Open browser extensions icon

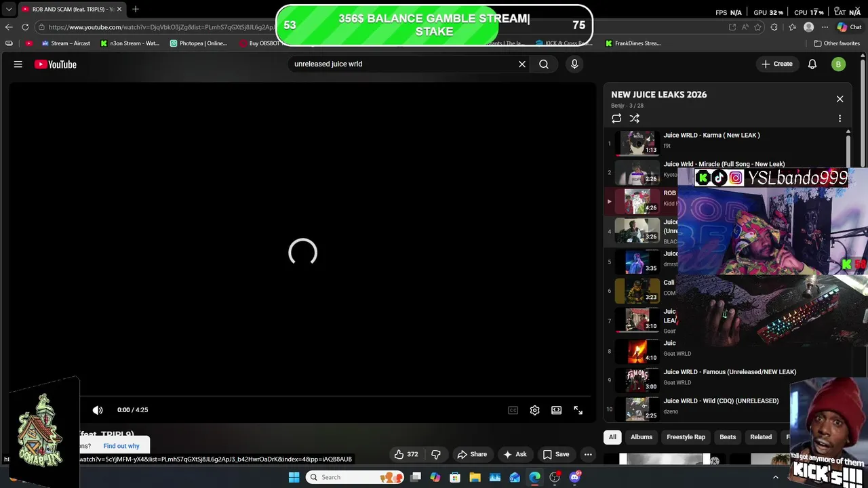[x=774, y=27]
